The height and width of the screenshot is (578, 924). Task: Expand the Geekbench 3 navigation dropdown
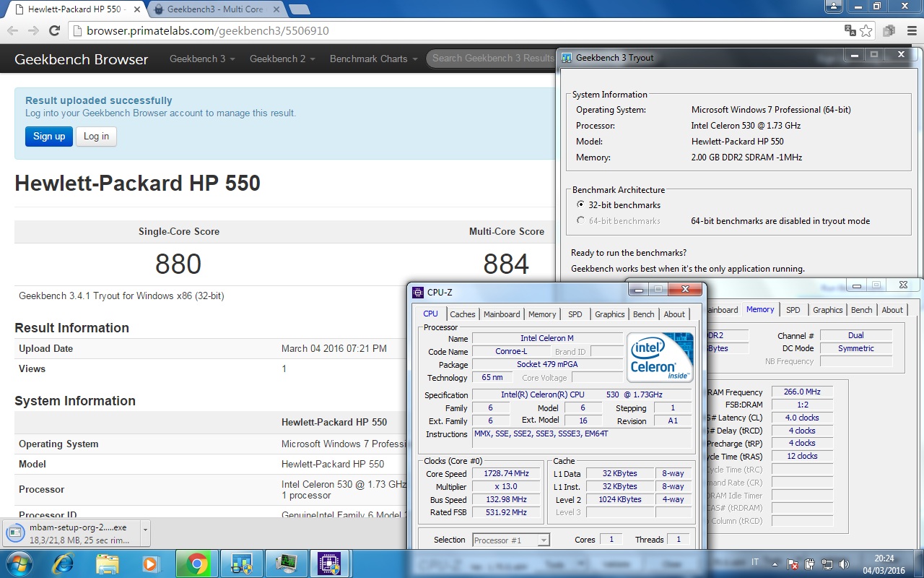(x=202, y=59)
